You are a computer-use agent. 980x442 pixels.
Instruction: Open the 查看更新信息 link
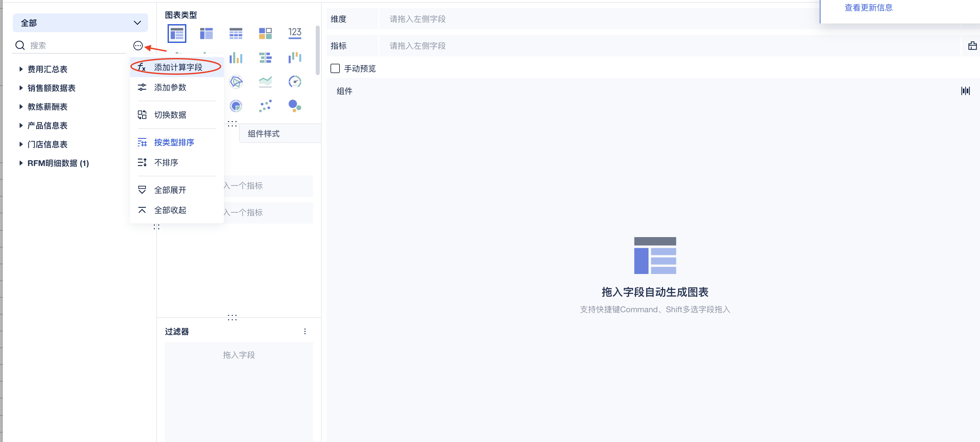pos(868,8)
